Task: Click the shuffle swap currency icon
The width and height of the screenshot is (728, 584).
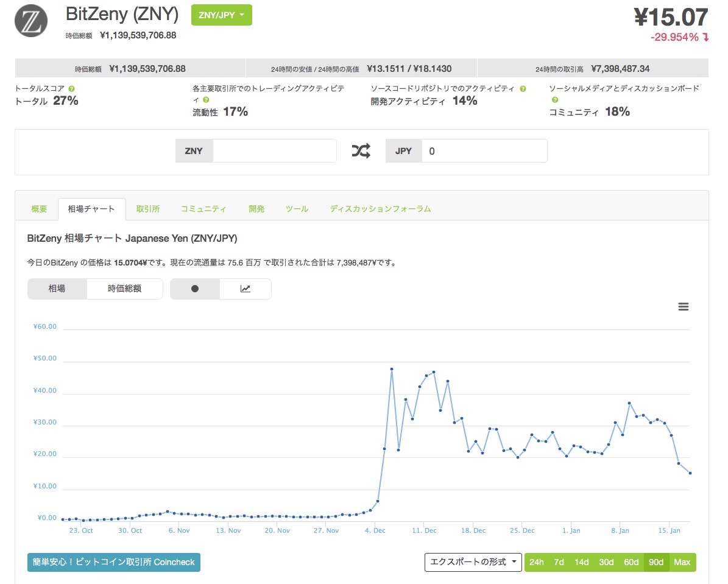Action: [361, 151]
